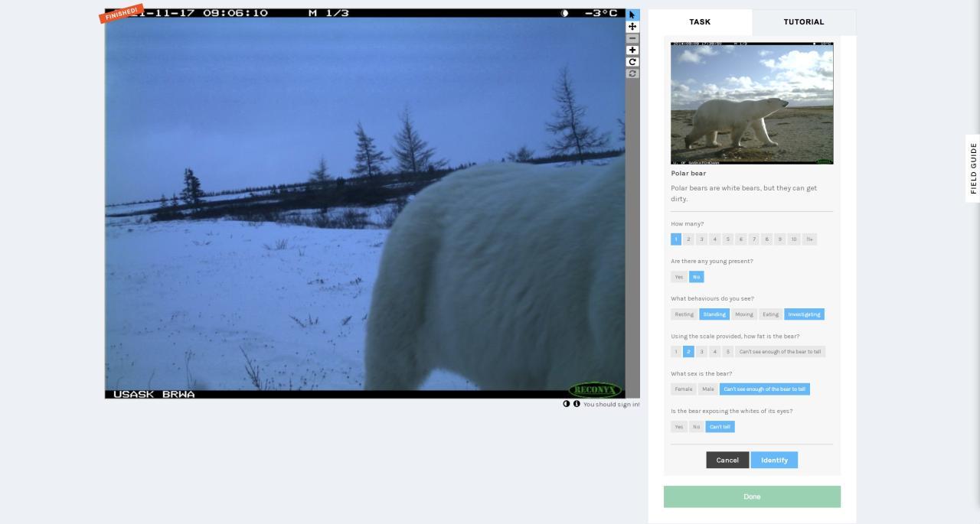Select 10 for How many

pyautogui.click(x=794, y=239)
